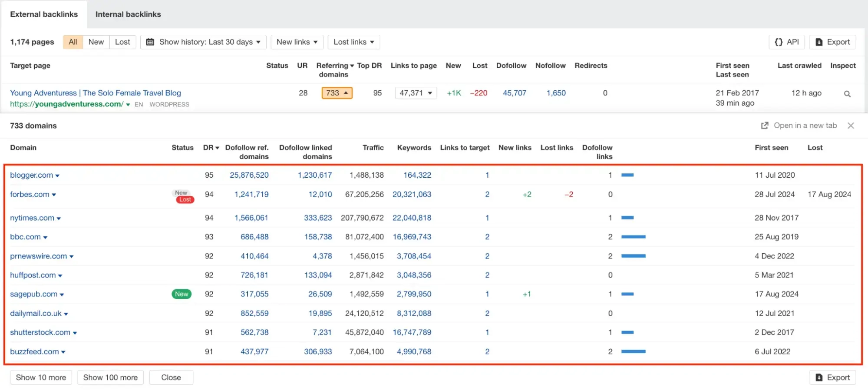Select the New filter toggle
Viewport: 868px width, 391px height.
(96, 42)
